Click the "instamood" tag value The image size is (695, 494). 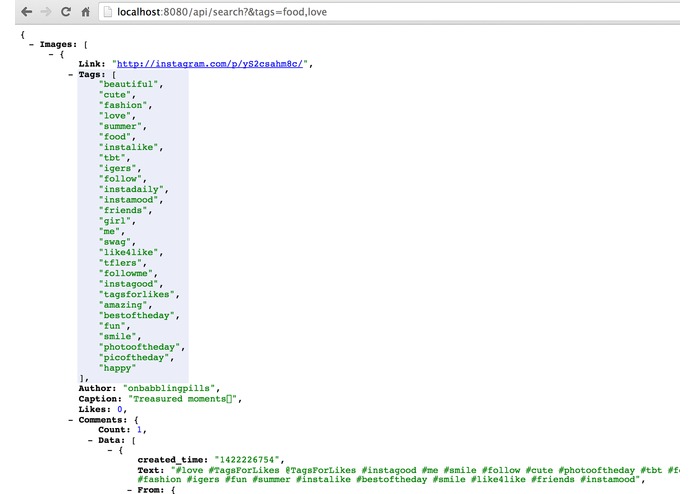pyautogui.click(x=129, y=200)
